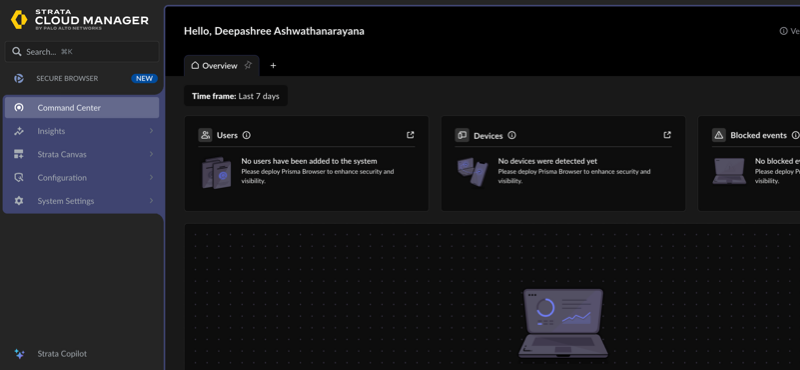Click the Devices card icon
Viewport: 800px width, 370px height.
[462, 135]
